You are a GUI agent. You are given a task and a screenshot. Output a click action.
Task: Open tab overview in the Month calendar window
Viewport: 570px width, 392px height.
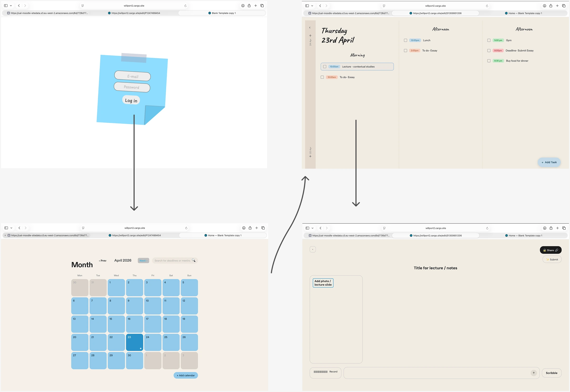[263, 228]
